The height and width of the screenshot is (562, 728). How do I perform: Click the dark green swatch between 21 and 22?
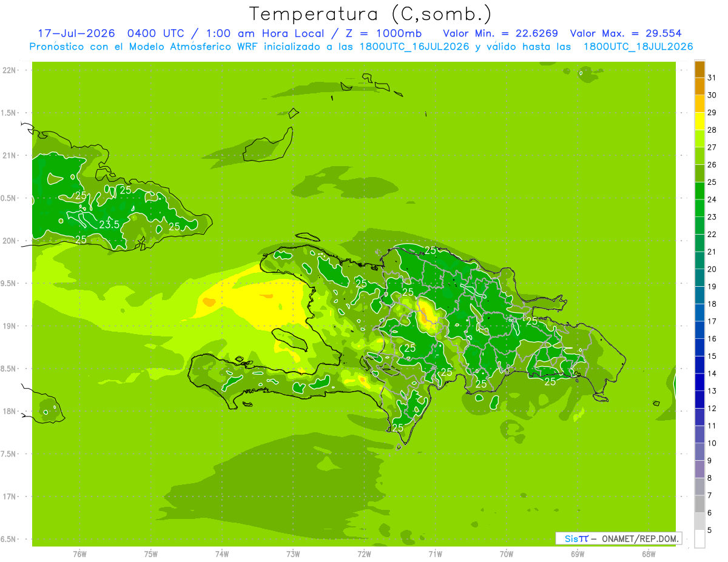pos(699,243)
